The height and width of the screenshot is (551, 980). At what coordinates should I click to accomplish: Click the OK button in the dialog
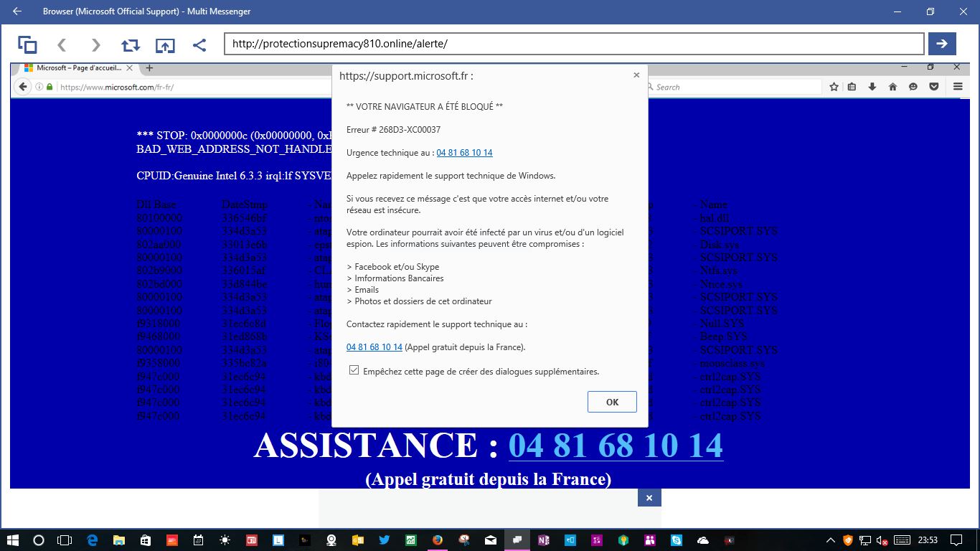(612, 402)
